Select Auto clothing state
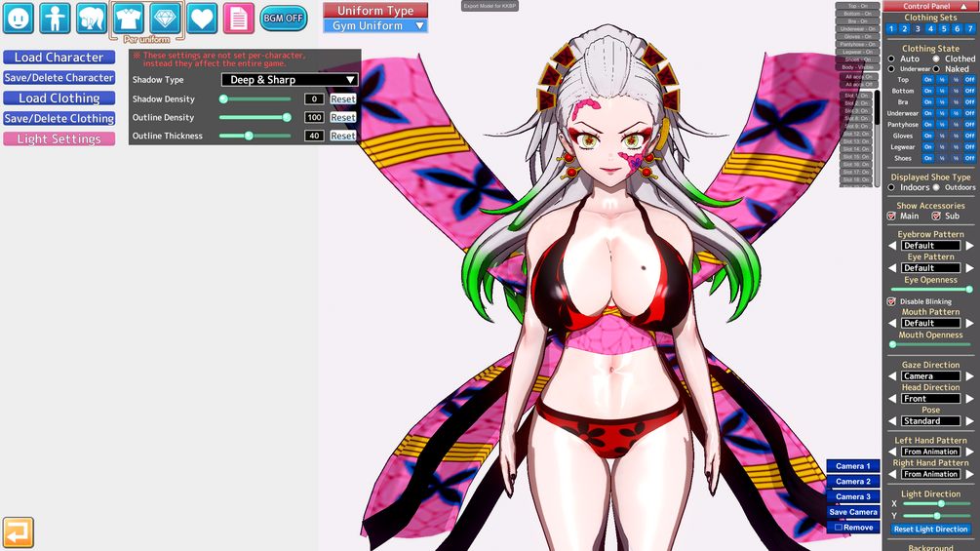The height and width of the screenshot is (551, 980). click(x=892, y=59)
